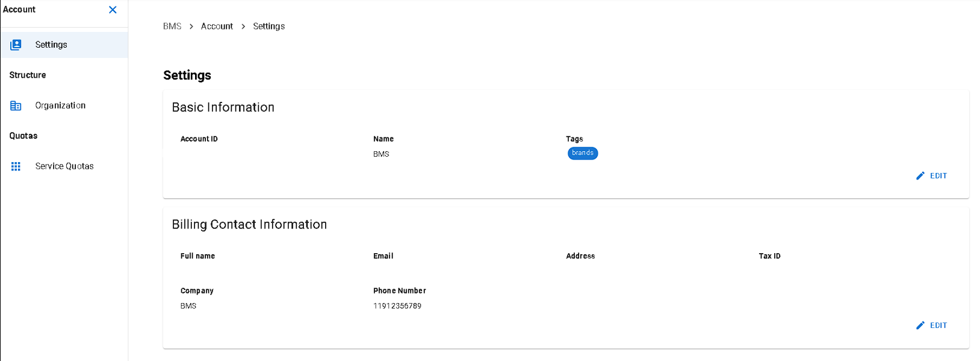The height and width of the screenshot is (361, 980).
Task: Select the blue brands tag chip
Action: [583, 153]
